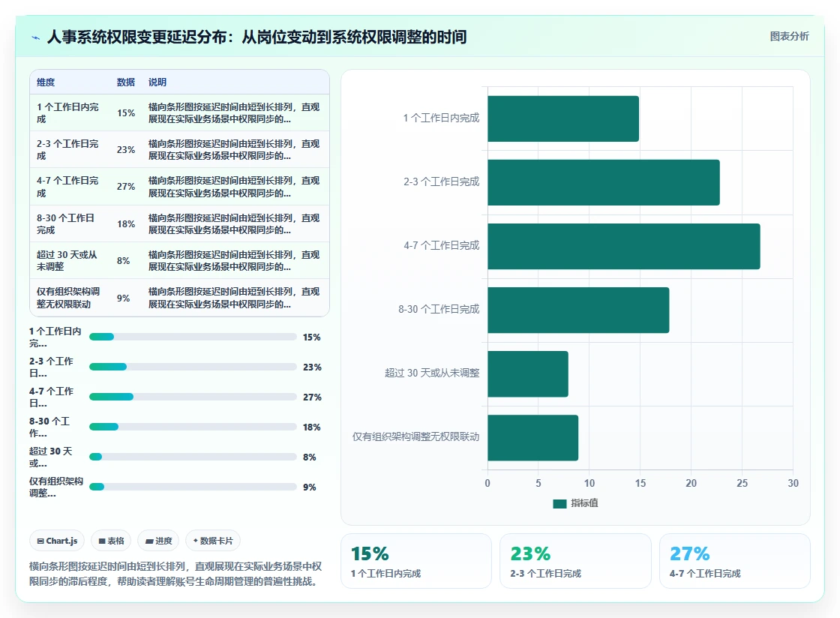Image resolution: width=840 pixels, height=618 pixels.
Task: Click the 说明 column header
Action: 157,82
